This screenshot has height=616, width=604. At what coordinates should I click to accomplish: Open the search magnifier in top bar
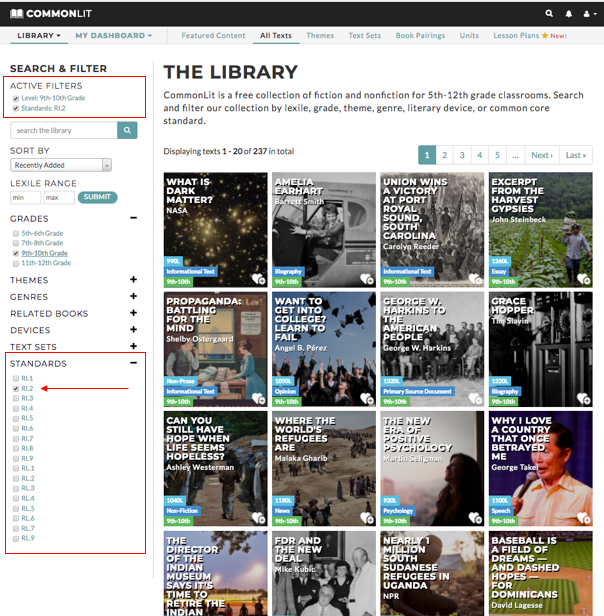pos(549,13)
